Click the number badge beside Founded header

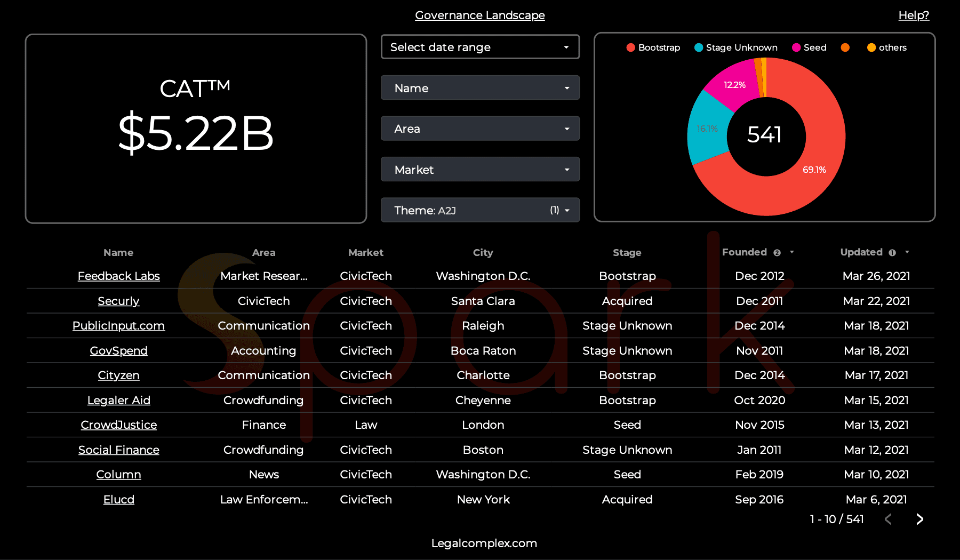(777, 253)
